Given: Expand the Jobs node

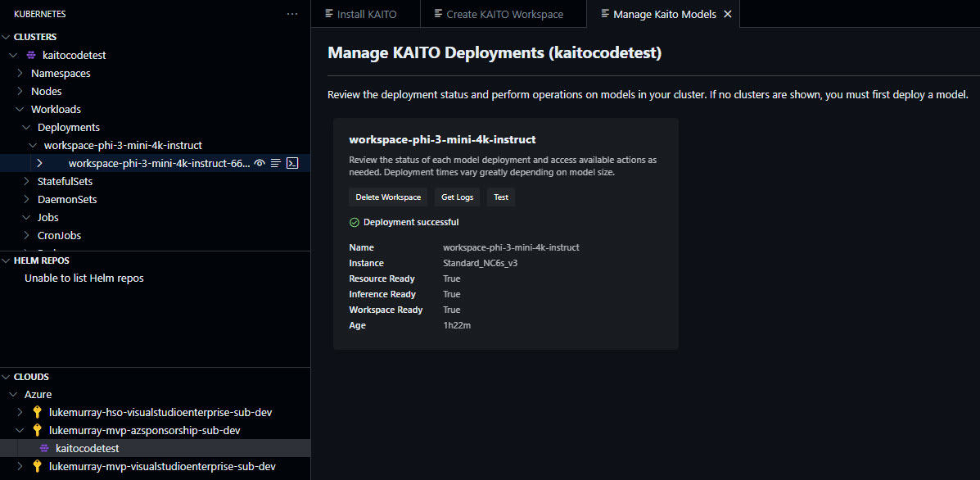Looking at the screenshot, I should [x=26, y=218].
